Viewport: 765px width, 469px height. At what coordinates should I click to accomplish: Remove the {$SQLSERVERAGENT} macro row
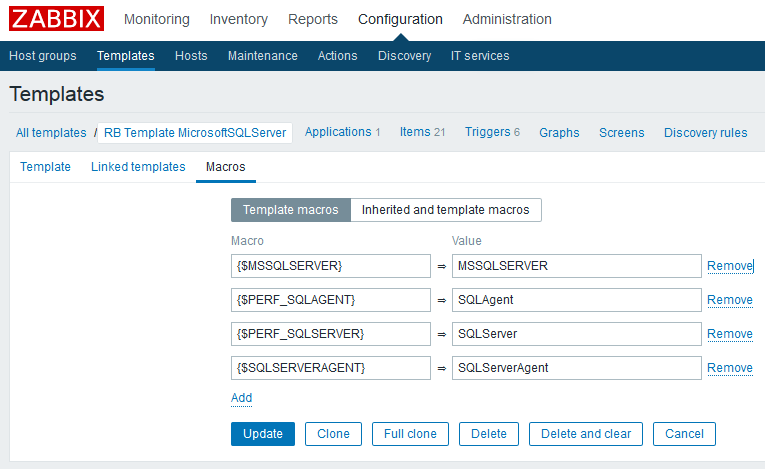point(730,368)
